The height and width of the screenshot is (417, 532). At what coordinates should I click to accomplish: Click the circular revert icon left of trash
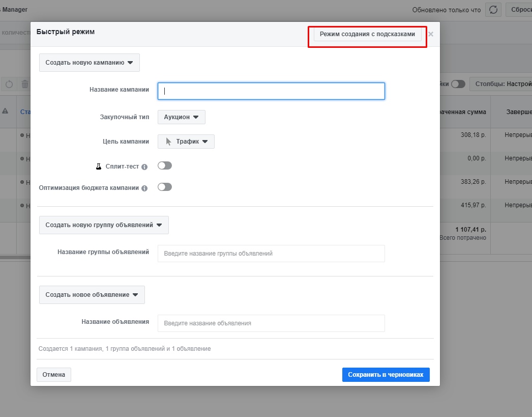pos(9,84)
